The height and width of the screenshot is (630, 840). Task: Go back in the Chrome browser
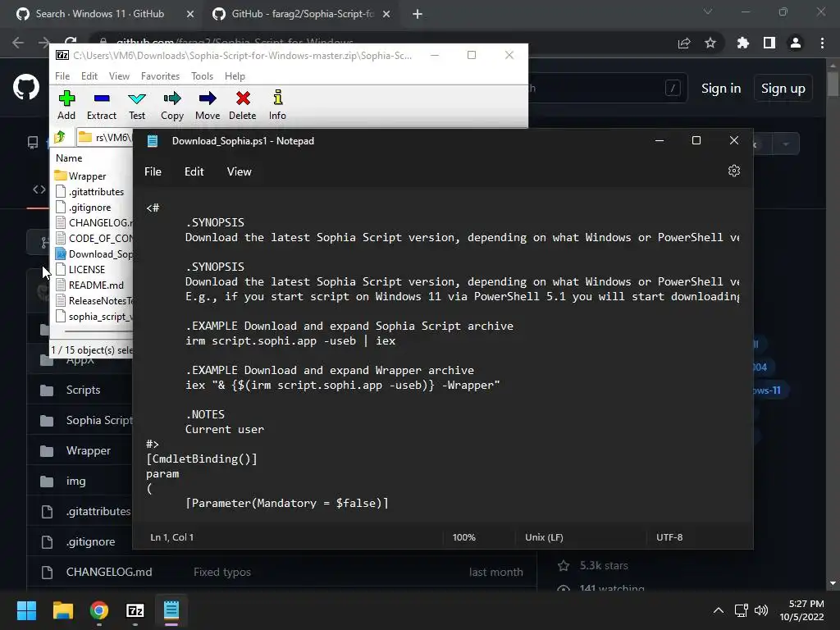18,43
